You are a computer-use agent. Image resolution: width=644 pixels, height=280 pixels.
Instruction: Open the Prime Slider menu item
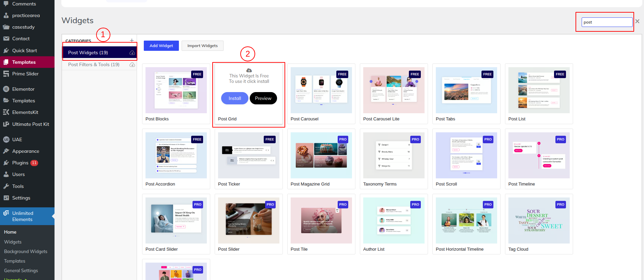[27, 74]
